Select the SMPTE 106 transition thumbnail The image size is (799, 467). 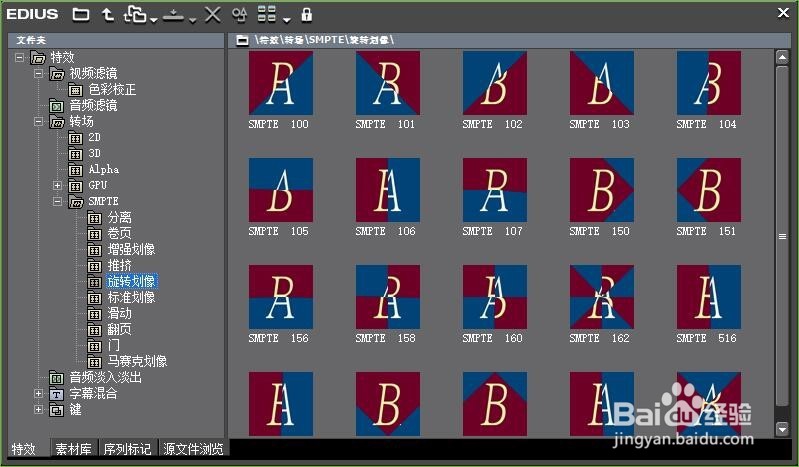(x=387, y=190)
